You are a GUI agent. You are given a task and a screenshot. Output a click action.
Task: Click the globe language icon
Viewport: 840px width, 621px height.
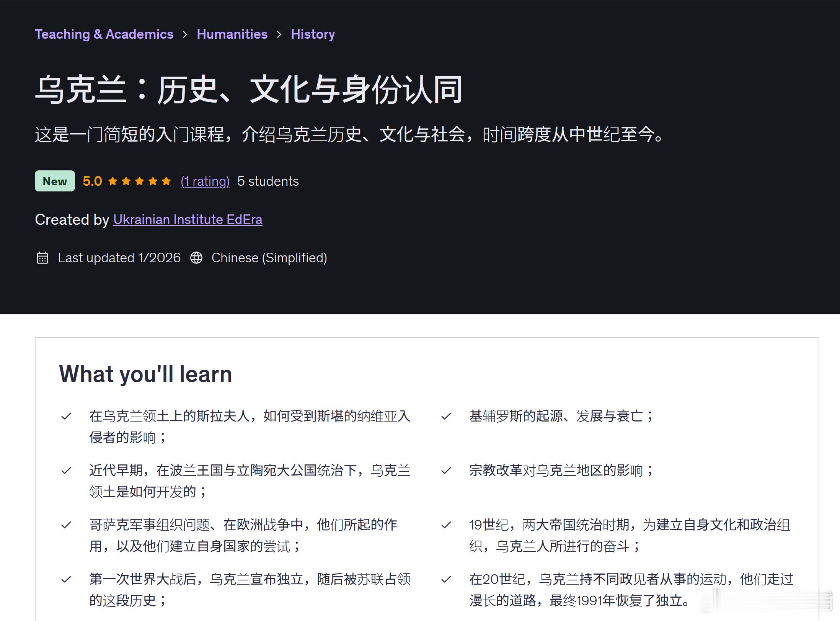pyautogui.click(x=196, y=258)
